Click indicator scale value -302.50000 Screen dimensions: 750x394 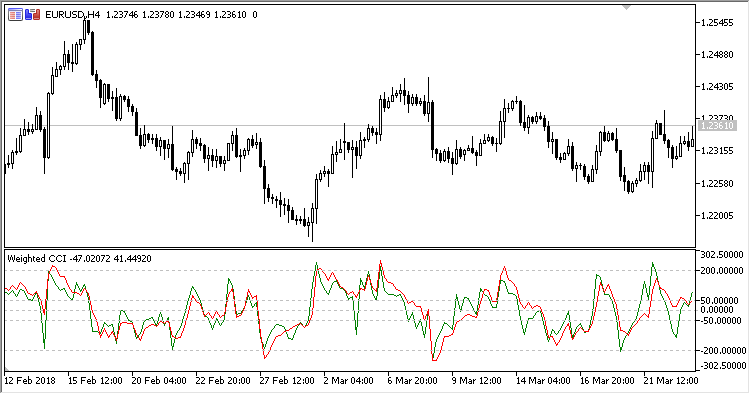tap(723, 366)
